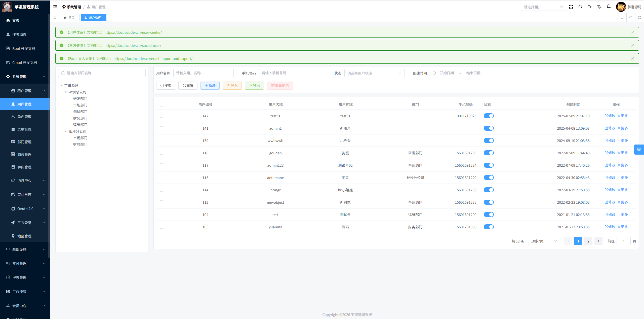Screen dimensions: 644x319
Task: Open the search icon in top bar
Action: 580,7
